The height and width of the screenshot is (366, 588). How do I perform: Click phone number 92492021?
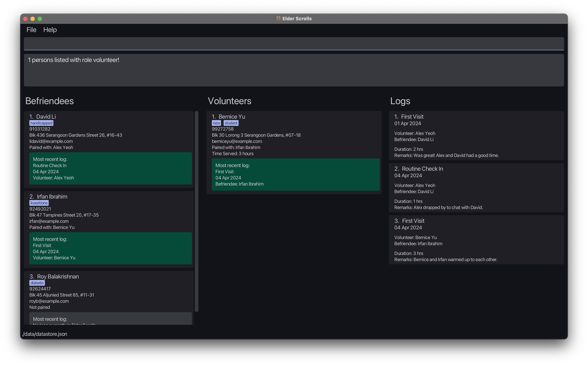40,209
